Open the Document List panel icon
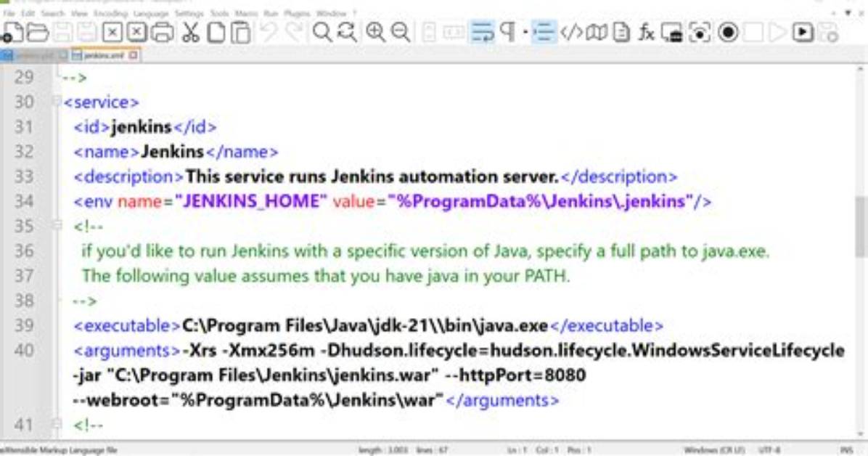The width and height of the screenshot is (868, 456). tap(621, 33)
